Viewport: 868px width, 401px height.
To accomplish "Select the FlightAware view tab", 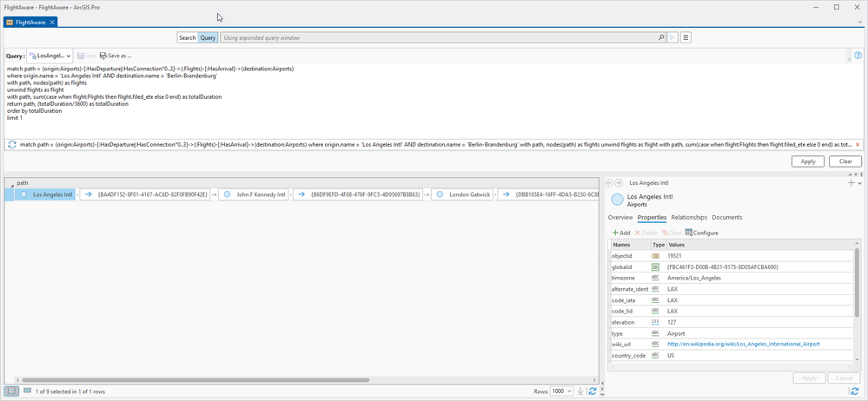I will (30, 22).
